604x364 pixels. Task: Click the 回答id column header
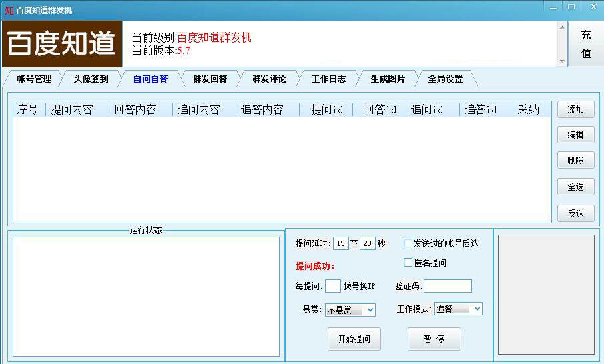(380, 109)
